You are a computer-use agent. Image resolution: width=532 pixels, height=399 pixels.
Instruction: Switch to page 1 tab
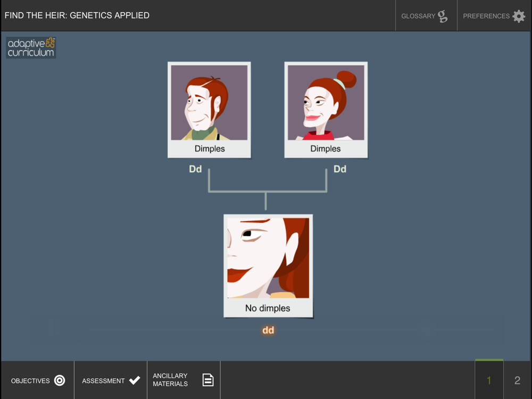489,380
